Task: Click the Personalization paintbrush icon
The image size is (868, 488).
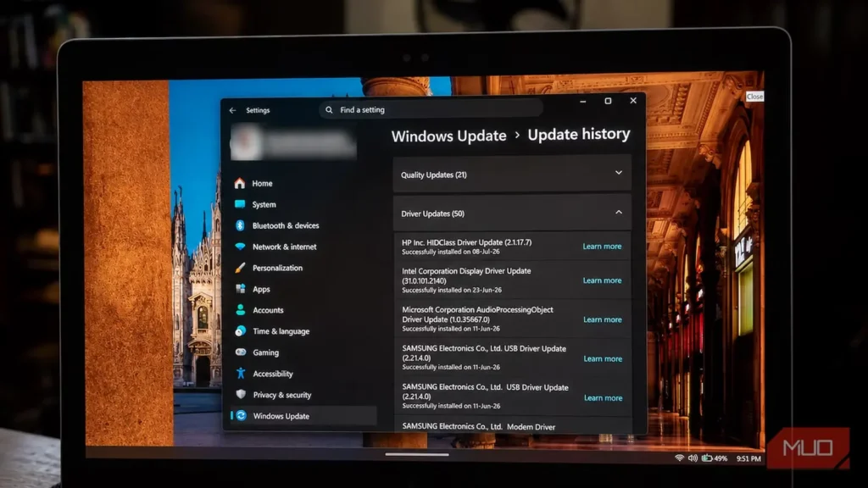Action: point(240,268)
